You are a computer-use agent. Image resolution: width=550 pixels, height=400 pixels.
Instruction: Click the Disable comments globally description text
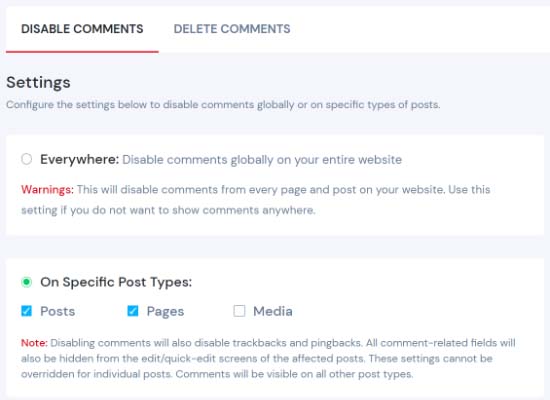262,160
